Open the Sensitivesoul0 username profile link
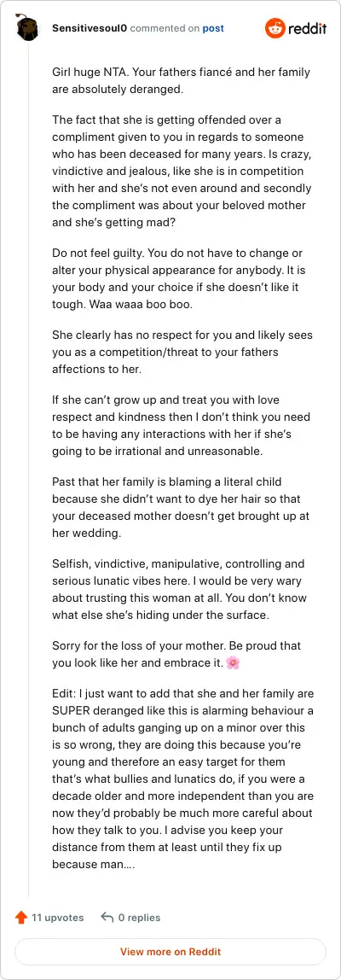The width and height of the screenshot is (341, 980). (x=90, y=28)
